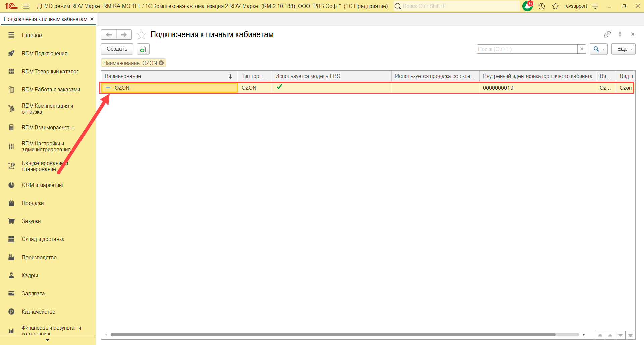Click the Главное lines icon in sidebar
Screen dimensions: 644x345
click(x=11, y=35)
